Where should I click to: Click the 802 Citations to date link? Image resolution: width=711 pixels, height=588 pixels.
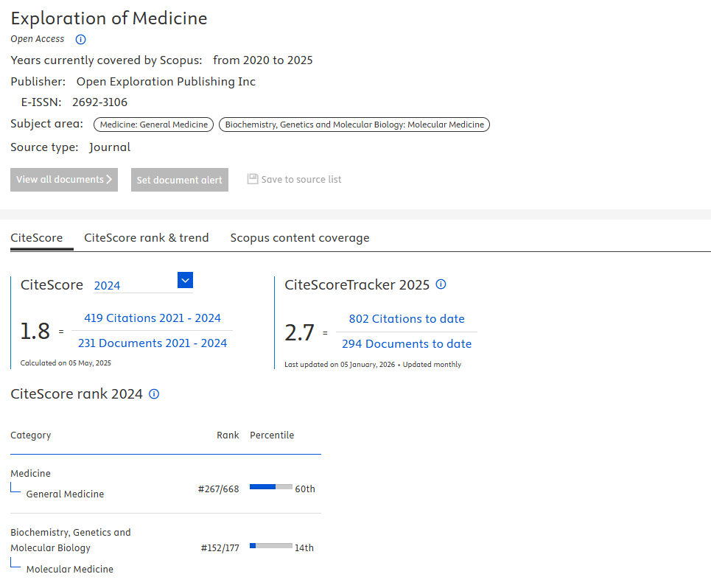pos(407,319)
